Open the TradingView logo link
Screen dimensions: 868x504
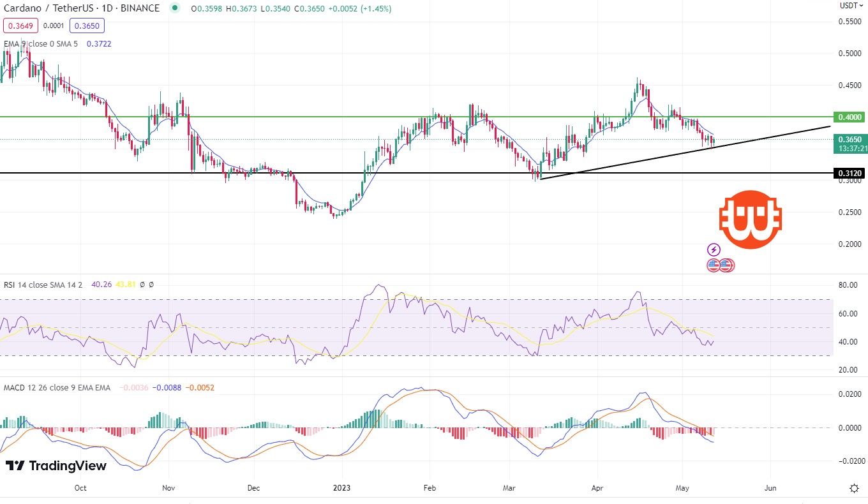(56, 466)
